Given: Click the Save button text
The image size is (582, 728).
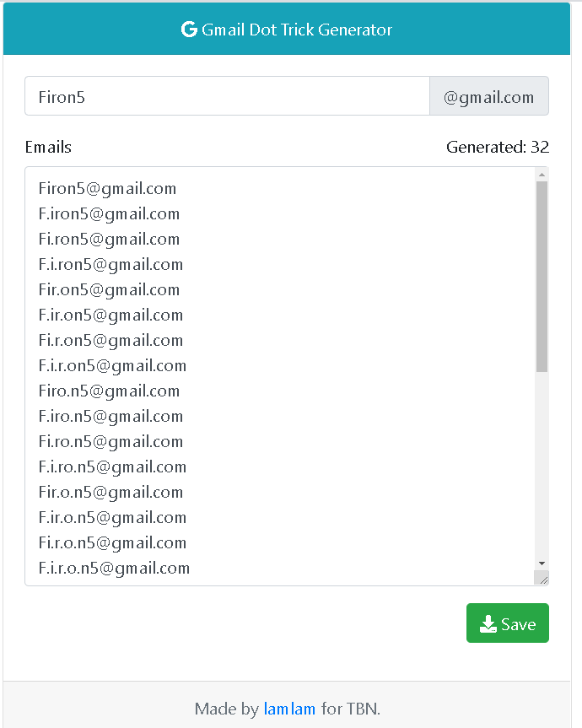Looking at the screenshot, I should pos(518,624).
